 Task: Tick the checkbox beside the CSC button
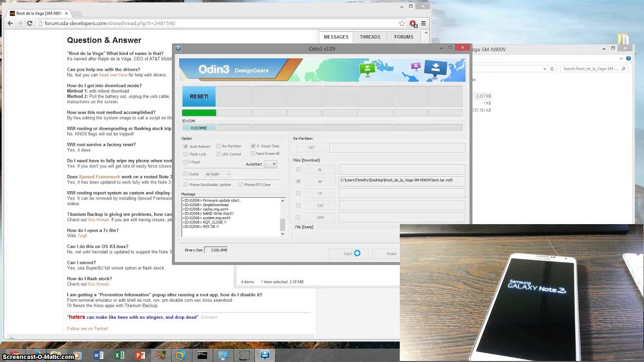[x=298, y=205]
